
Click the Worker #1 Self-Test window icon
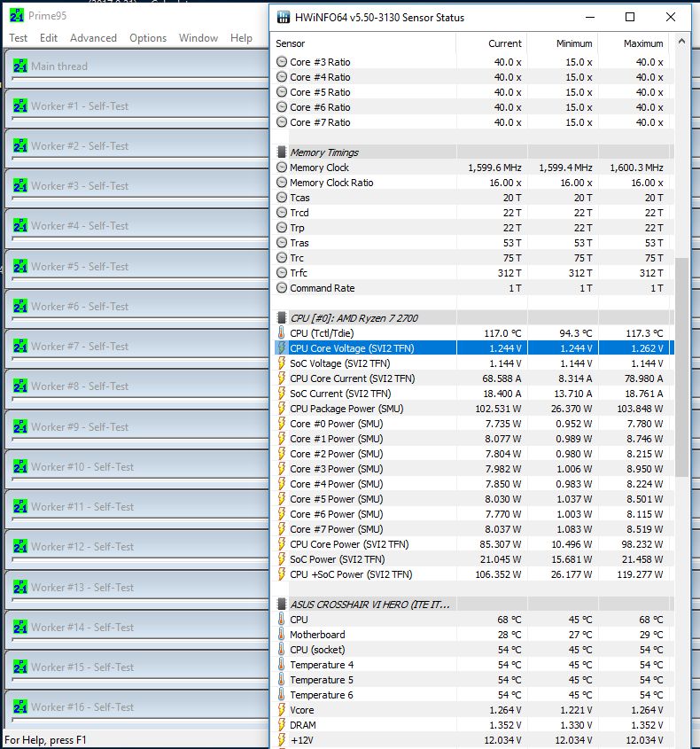[20, 106]
